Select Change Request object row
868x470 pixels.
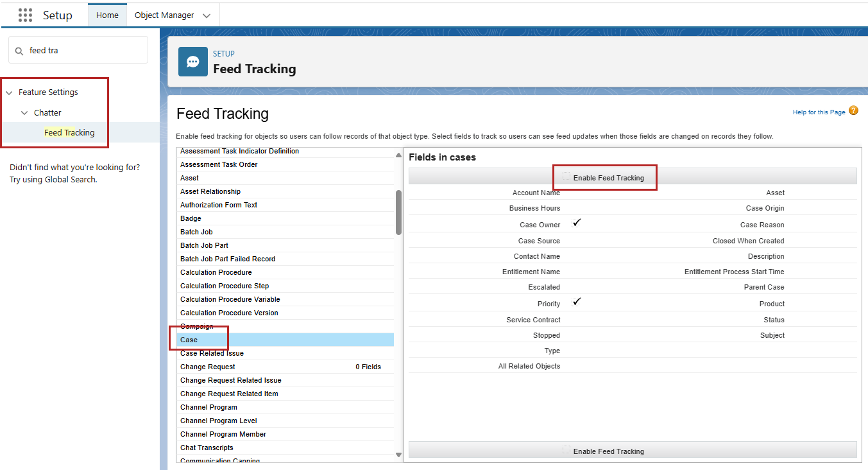[285, 367]
